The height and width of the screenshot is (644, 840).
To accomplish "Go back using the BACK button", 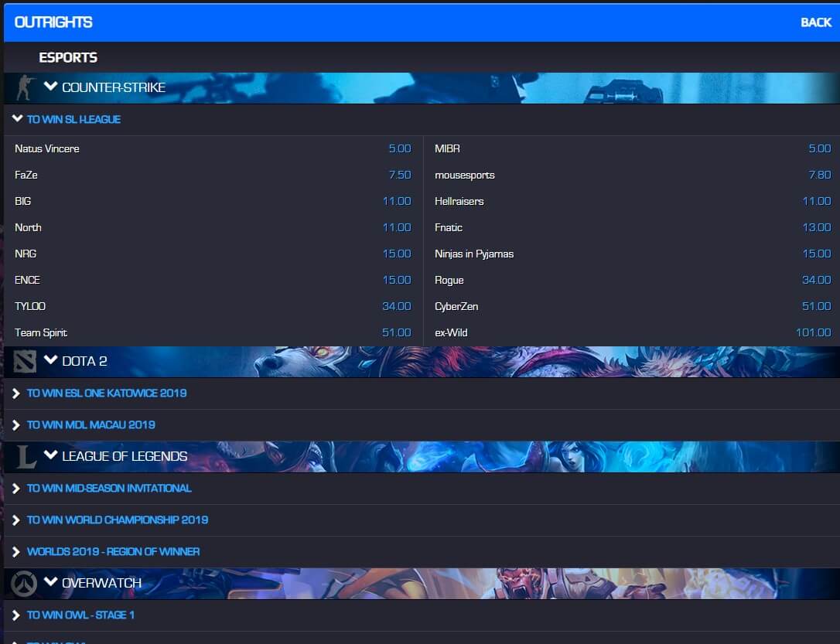I will [815, 22].
